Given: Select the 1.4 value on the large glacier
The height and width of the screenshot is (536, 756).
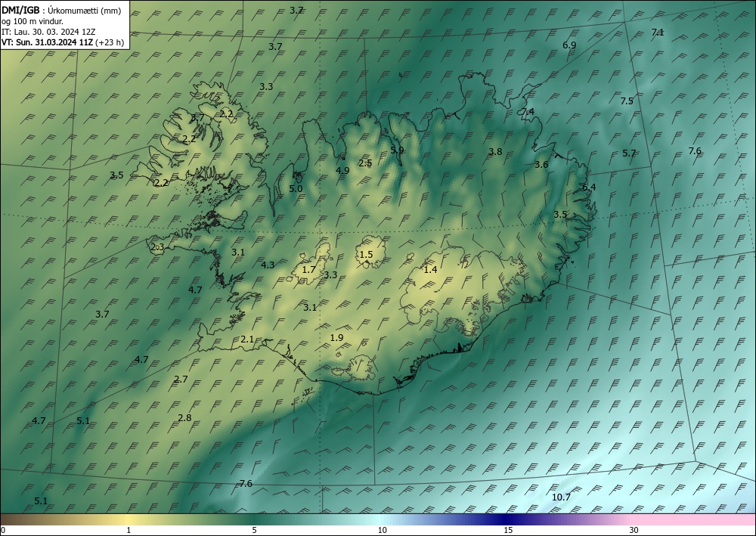Looking at the screenshot, I should [430, 269].
